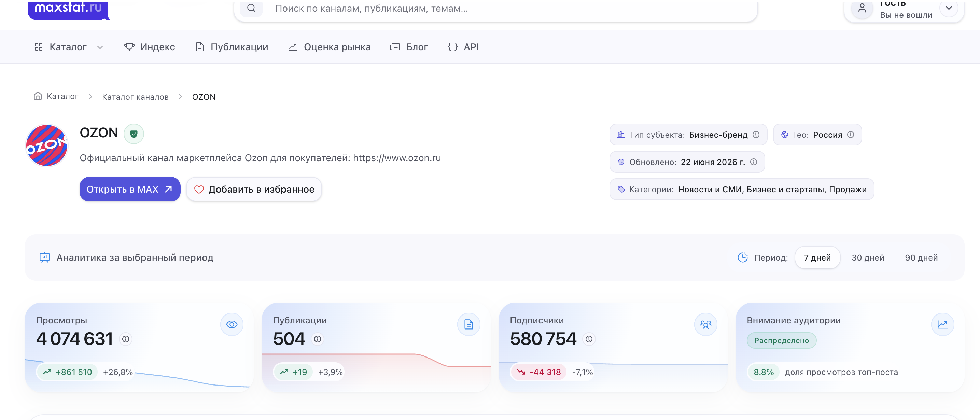Click the Просмотры eye icon
The image size is (980, 420).
point(232,324)
